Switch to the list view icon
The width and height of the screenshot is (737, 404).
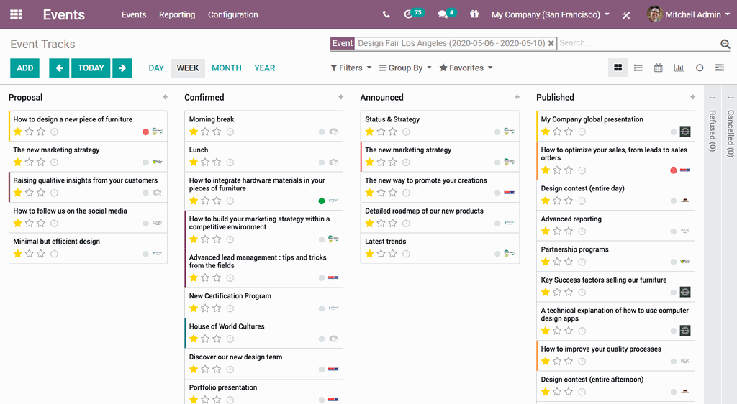pos(638,68)
